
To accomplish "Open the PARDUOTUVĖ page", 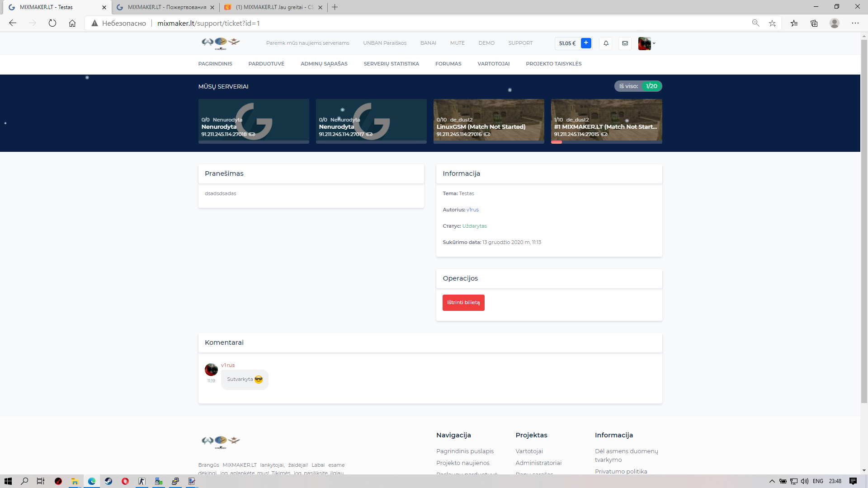I will 266,64.
